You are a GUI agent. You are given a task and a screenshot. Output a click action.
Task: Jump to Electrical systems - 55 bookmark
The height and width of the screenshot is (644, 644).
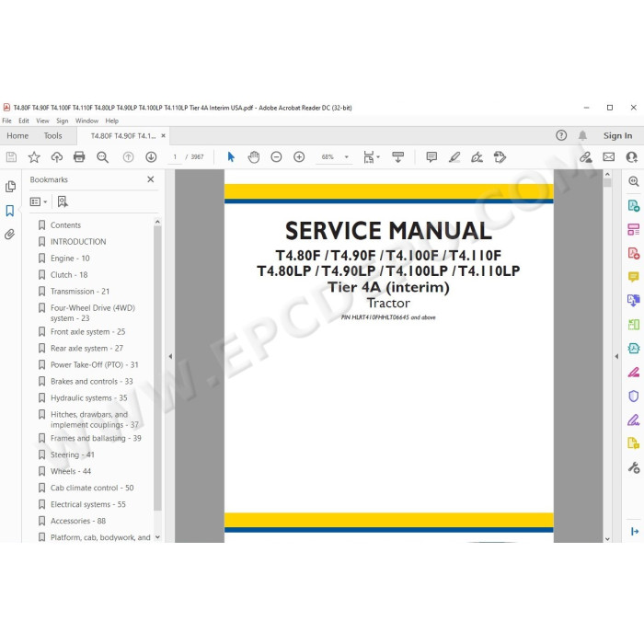point(88,504)
